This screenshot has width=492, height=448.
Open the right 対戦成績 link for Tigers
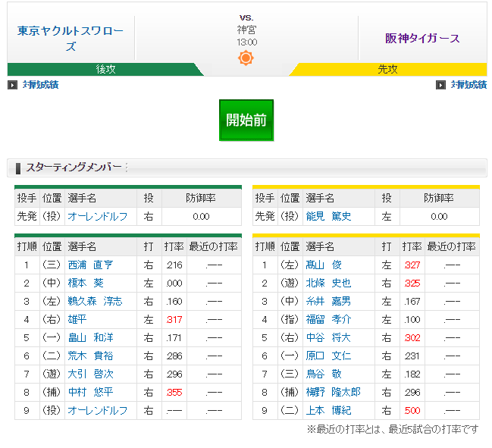tap(468, 85)
